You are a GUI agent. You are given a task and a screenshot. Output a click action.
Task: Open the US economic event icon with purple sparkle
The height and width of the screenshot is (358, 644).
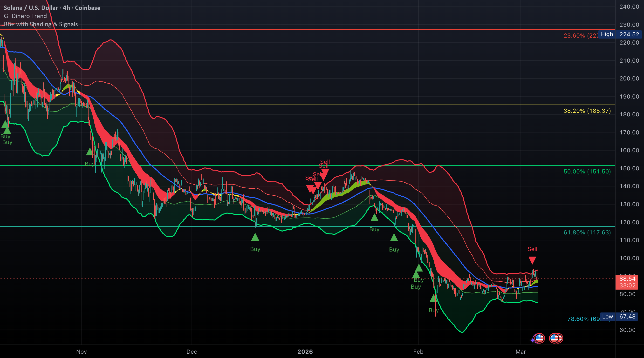pos(538,338)
